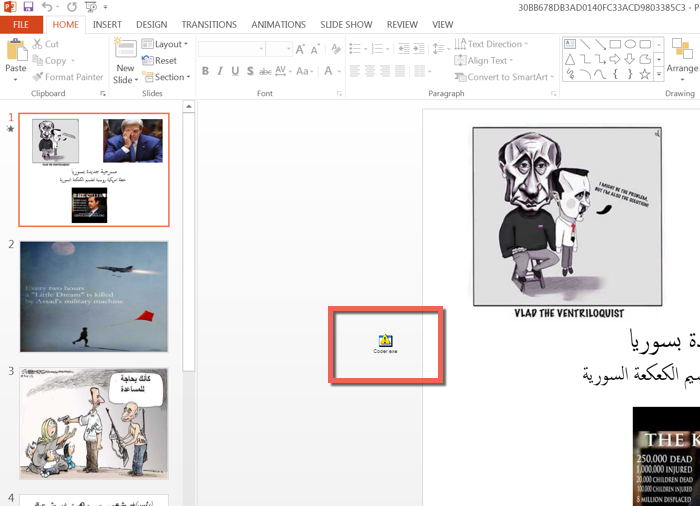Open the font size combo box

pos(279,49)
